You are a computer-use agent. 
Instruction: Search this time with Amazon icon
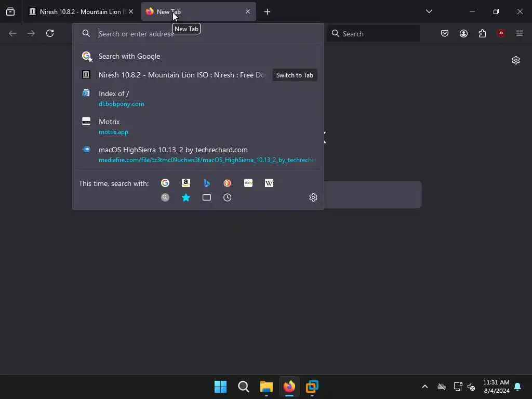pos(186,183)
